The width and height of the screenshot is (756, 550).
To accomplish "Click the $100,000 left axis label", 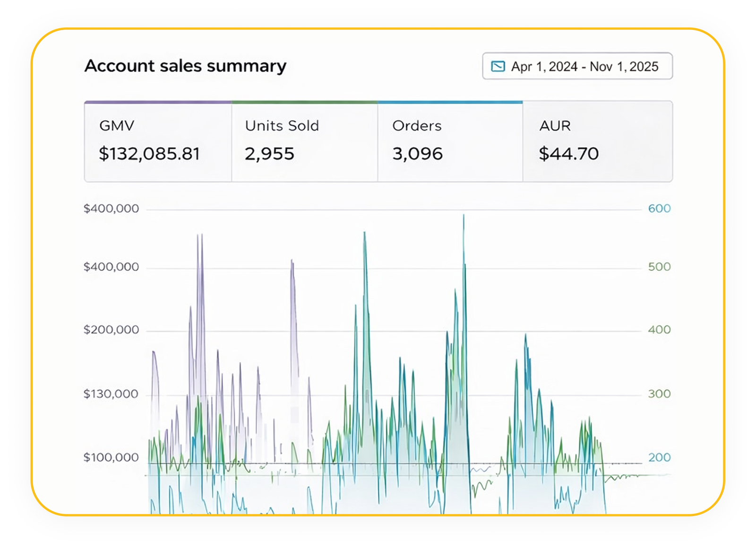I will coord(111,457).
